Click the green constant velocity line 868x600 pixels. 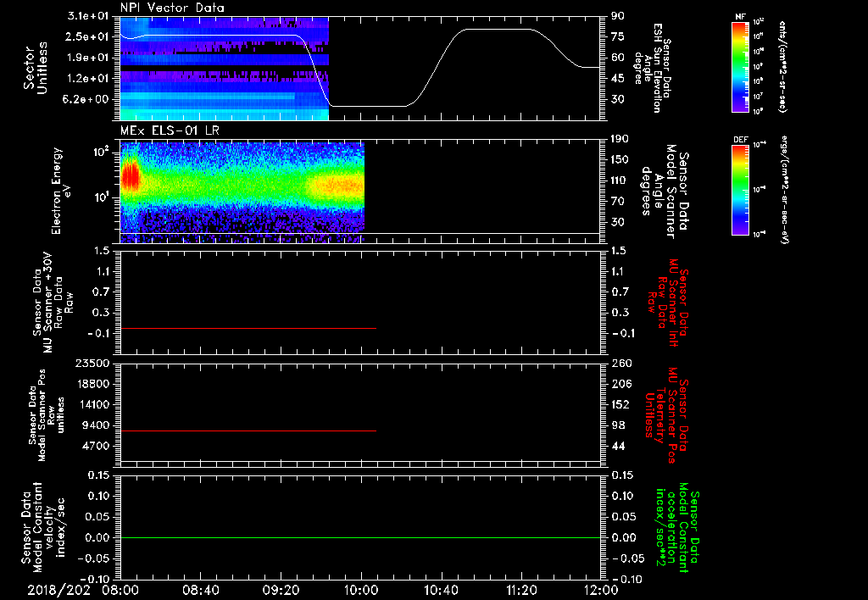point(360,537)
